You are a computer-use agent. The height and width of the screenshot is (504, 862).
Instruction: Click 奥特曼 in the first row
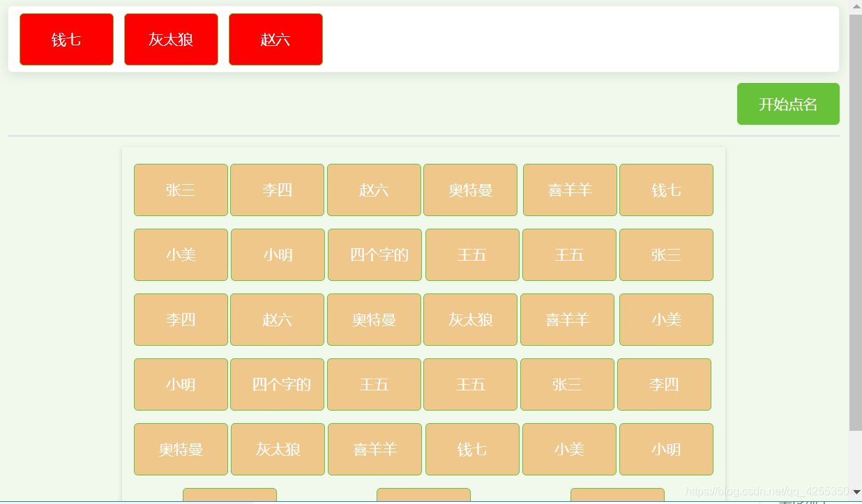coord(471,190)
